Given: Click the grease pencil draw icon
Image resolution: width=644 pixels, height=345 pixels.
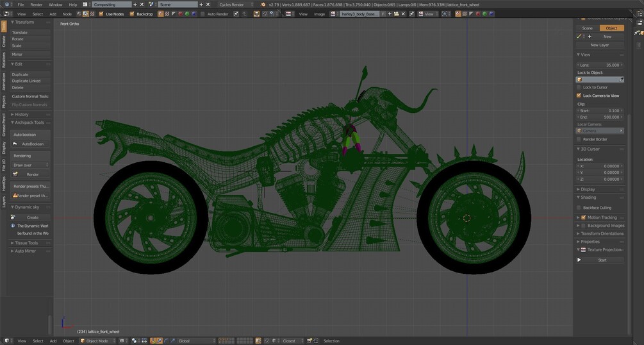Looking at the screenshot, I should click(579, 37).
